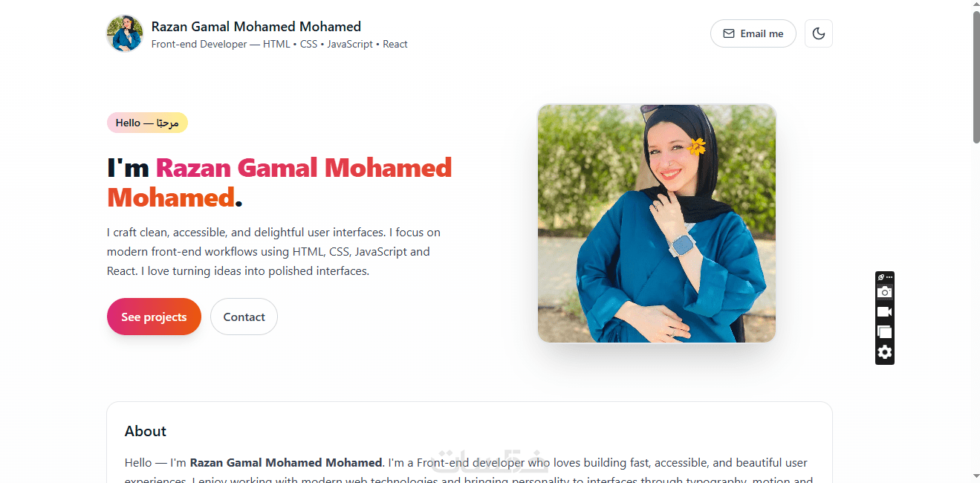This screenshot has width=980, height=483.
Task: Expand the three-dots menu on capture widget
Action: 889,277
